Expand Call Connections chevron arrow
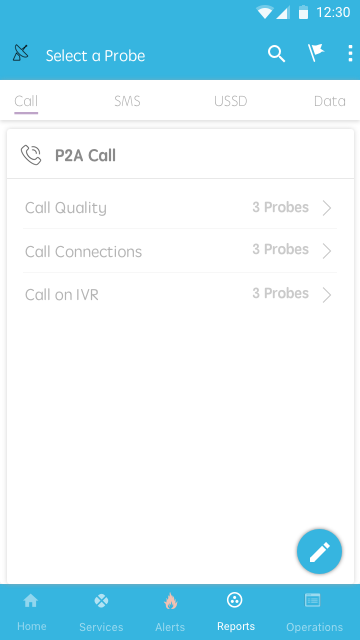The width and height of the screenshot is (360, 640). click(x=327, y=251)
